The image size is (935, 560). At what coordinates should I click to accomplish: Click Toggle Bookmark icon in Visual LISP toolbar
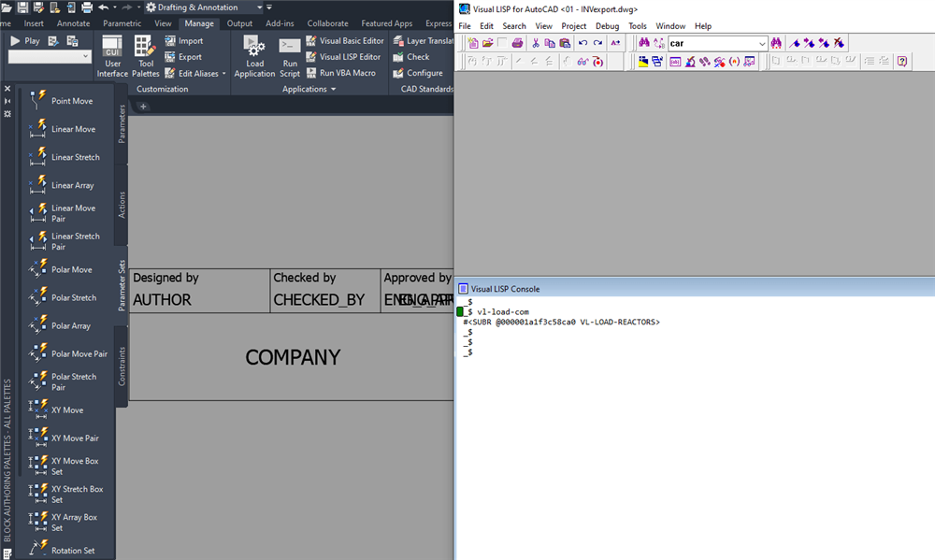click(795, 43)
